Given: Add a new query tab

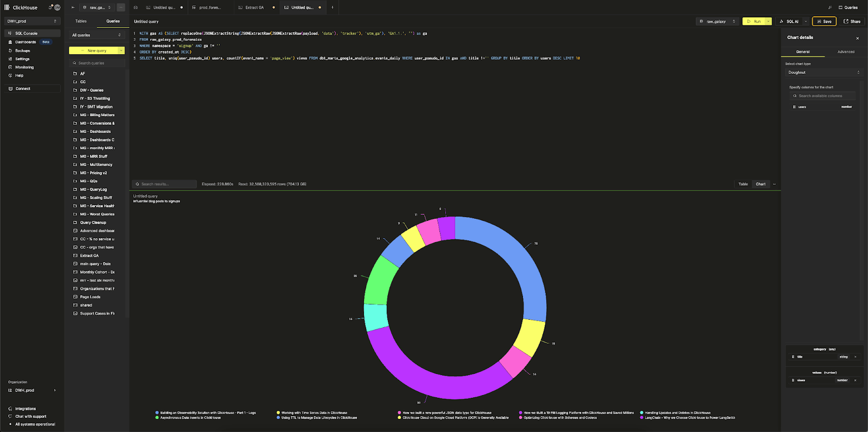Looking at the screenshot, I should point(332,8).
